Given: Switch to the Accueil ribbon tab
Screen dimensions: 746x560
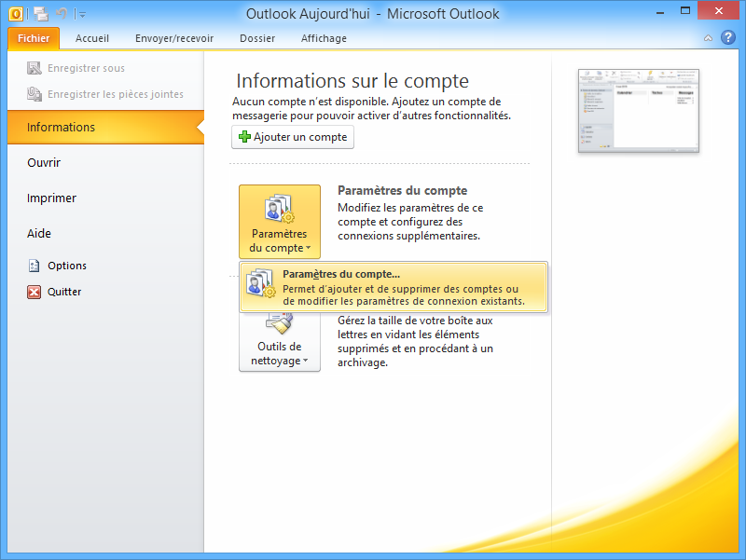Looking at the screenshot, I should click(92, 38).
